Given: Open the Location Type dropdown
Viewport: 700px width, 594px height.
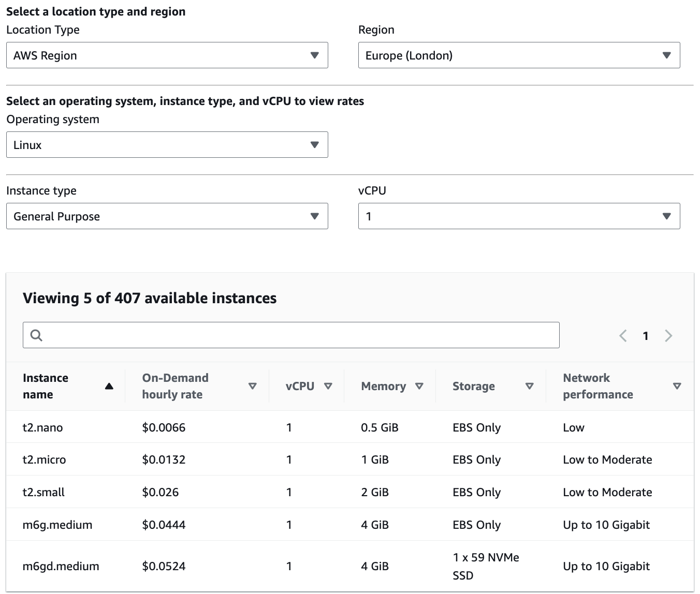Looking at the screenshot, I should tap(167, 55).
